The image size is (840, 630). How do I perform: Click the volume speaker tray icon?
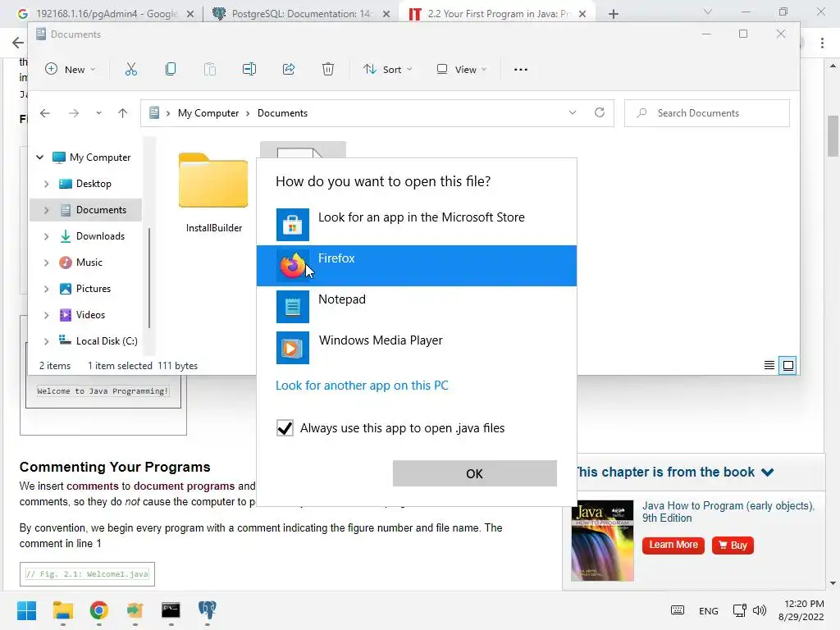[760, 610]
